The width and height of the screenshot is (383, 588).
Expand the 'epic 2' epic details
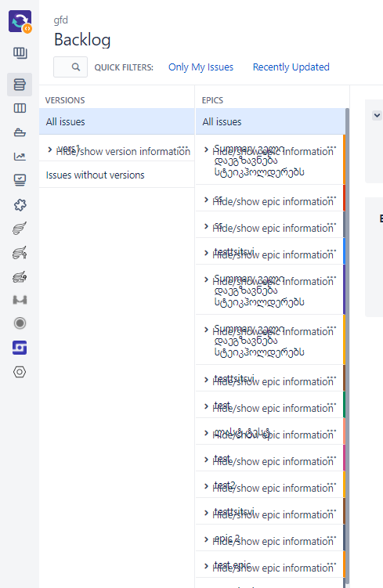[x=206, y=539]
